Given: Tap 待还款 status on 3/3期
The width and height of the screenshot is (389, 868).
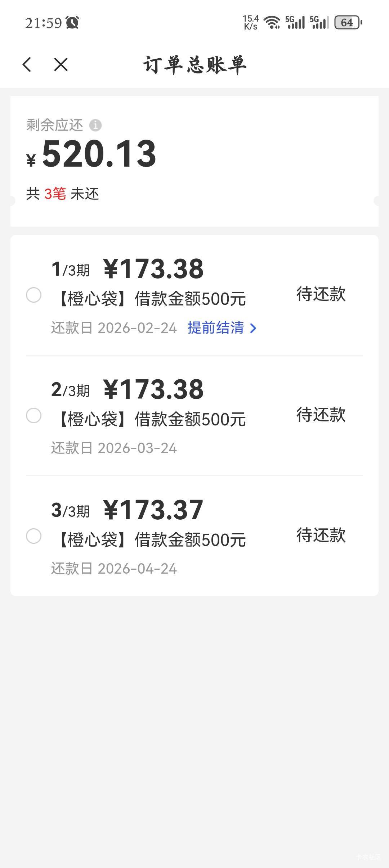Looking at the screenshot, I should [321, 535].
